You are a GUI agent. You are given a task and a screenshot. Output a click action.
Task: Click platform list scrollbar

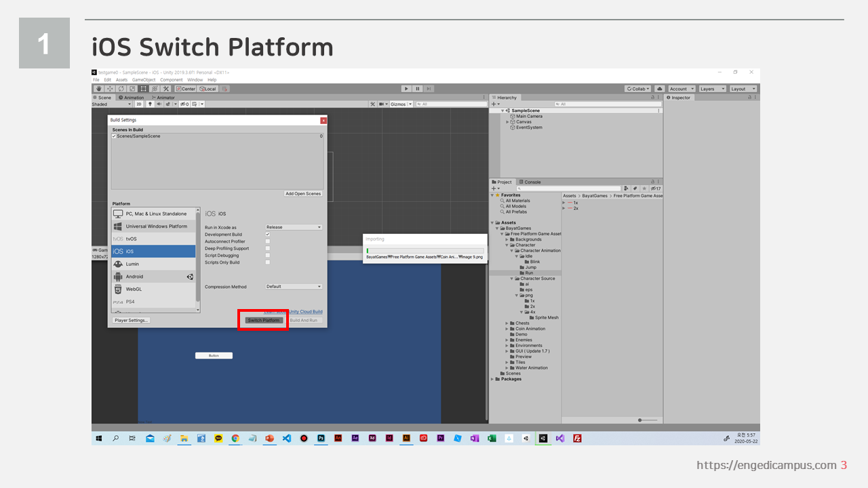point(198,258)
